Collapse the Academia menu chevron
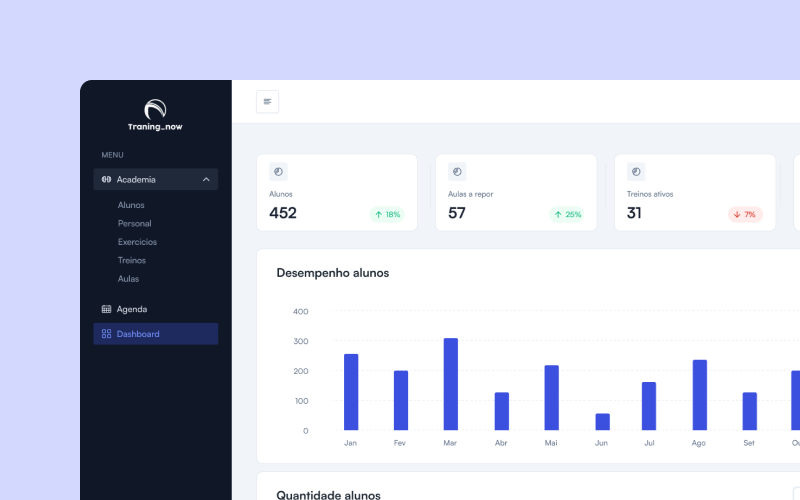Screen dimensions: 800x500 click(206, 179)
